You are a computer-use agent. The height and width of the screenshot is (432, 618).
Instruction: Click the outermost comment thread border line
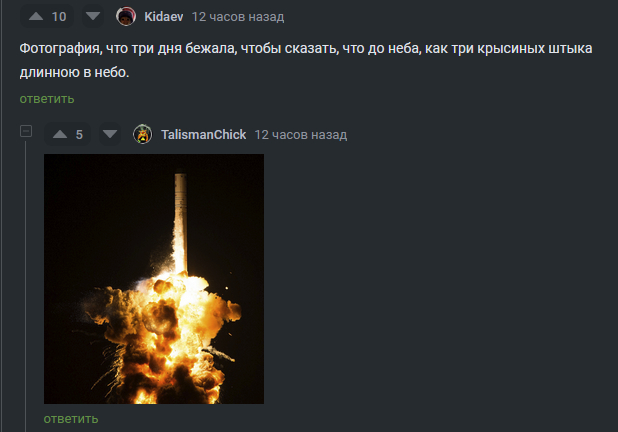[x=1, y=216]
